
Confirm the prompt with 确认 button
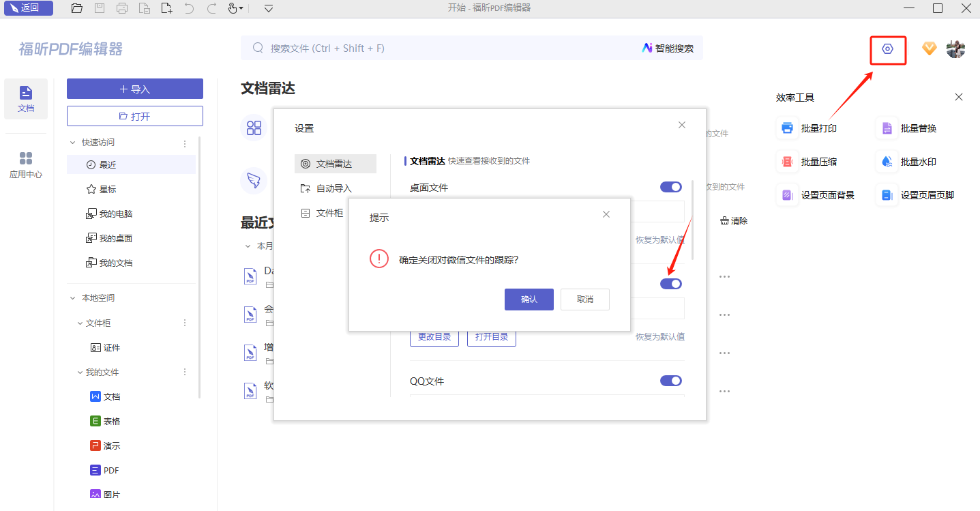pos(529,300)
